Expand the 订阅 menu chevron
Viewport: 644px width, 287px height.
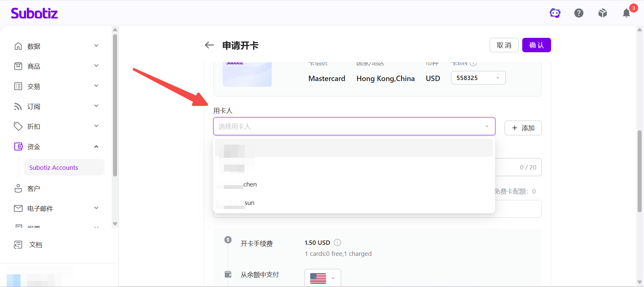(96, 106)
